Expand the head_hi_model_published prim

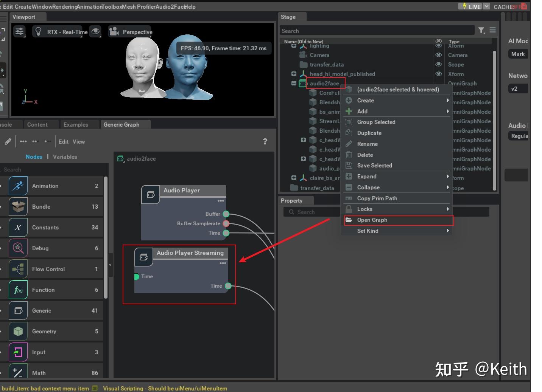(x=294, y=74)
